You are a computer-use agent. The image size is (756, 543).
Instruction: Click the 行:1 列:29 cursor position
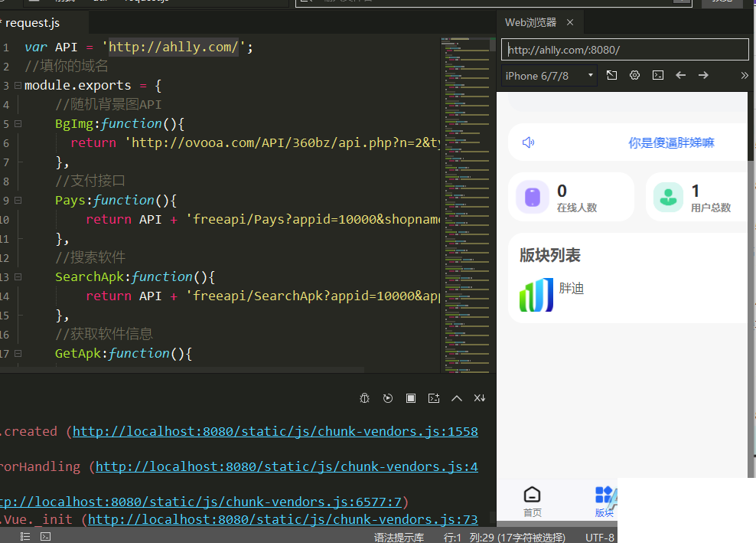coord(504,537)
